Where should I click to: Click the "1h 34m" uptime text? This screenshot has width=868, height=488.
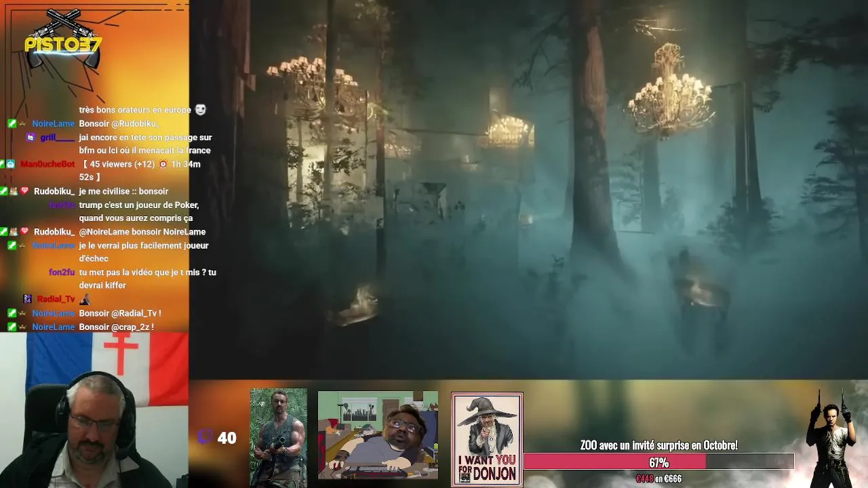(x=186, y=164)
